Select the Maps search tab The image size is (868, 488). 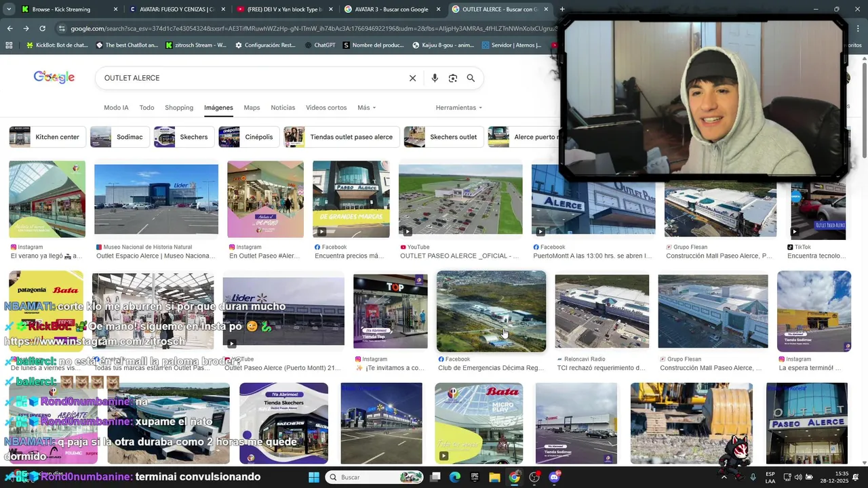point(252,108)
